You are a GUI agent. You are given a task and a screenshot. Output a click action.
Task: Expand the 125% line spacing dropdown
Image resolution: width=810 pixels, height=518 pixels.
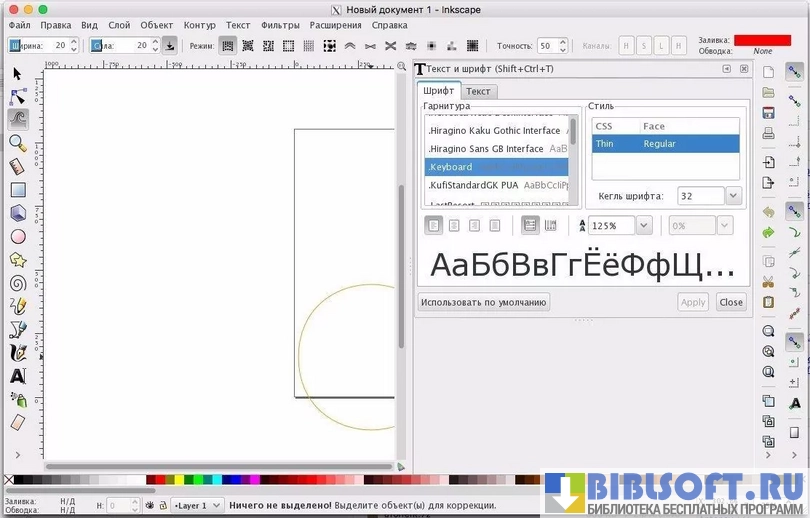tap(643, 226)
